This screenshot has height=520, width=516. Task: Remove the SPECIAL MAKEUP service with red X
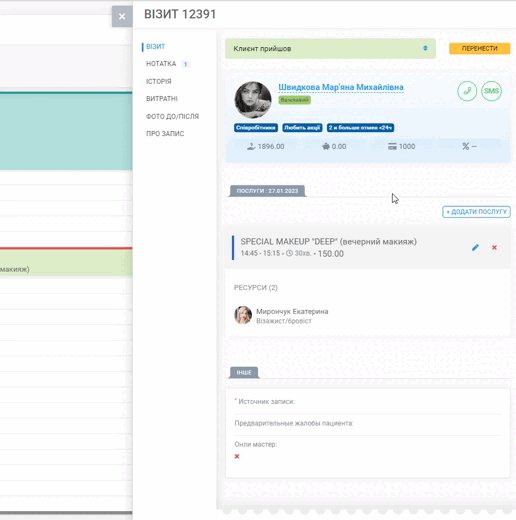(494, 247)
